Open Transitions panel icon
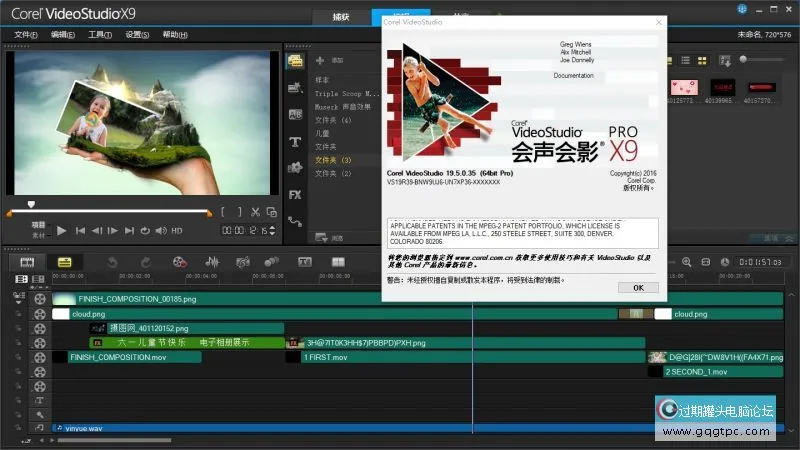This screenshot has width=800, height=450. coord(295,114)
